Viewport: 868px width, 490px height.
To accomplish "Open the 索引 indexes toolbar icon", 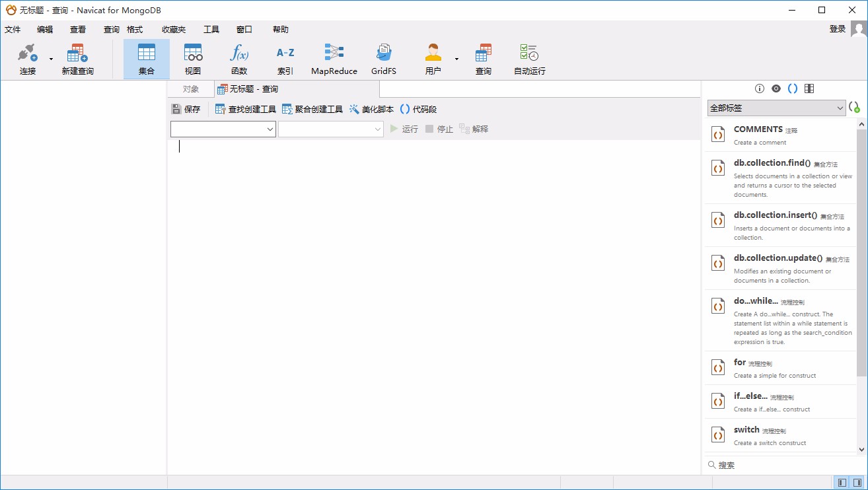I will click(x=285, y=53).
